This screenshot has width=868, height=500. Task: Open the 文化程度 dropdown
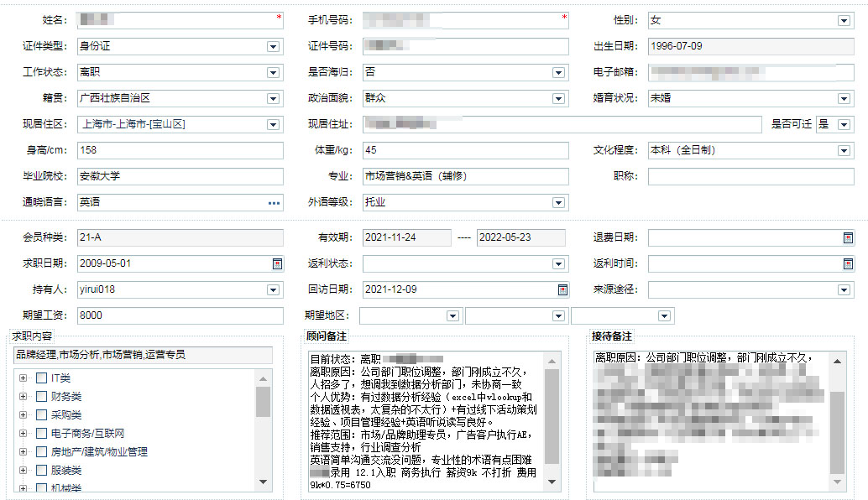pos(844,151)
